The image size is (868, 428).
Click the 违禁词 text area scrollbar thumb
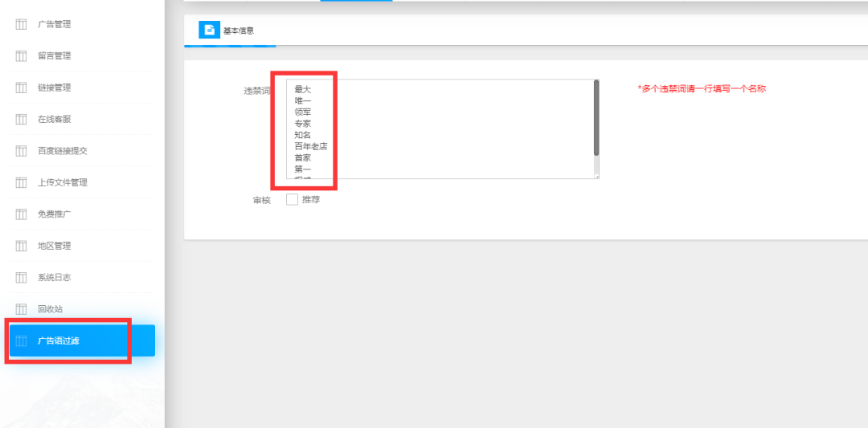[x=596, y=116]
